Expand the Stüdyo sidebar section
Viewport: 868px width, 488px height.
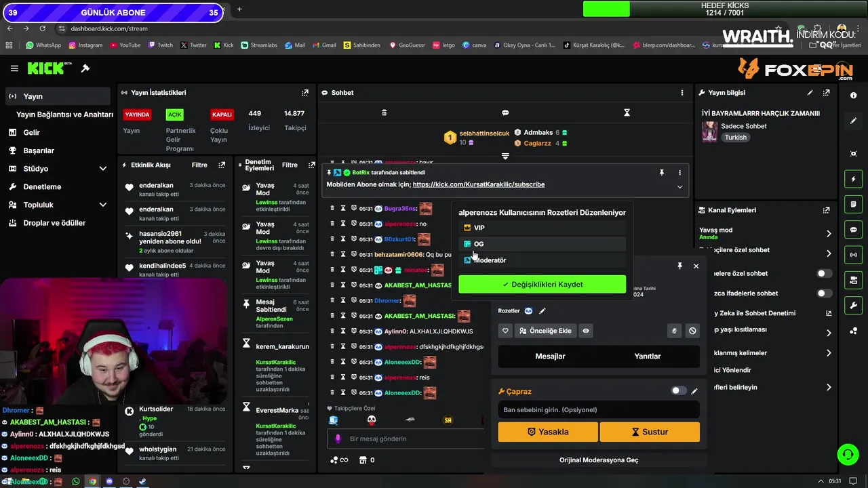[x=103, y=169]
